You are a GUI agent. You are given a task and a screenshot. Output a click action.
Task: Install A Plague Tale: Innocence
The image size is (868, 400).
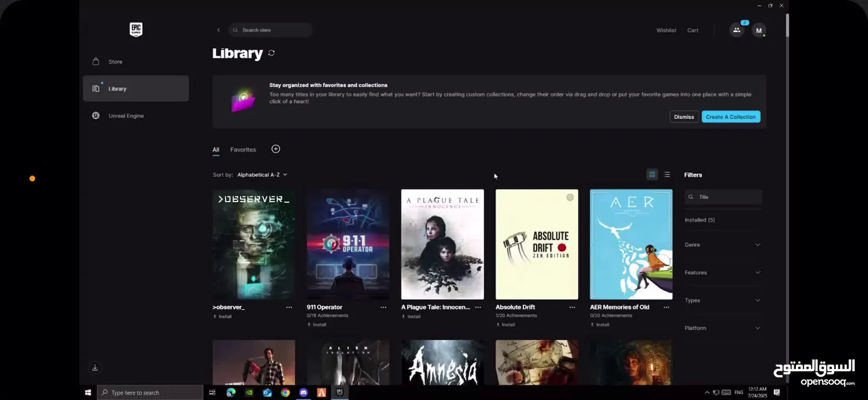[x=411, y=317]
